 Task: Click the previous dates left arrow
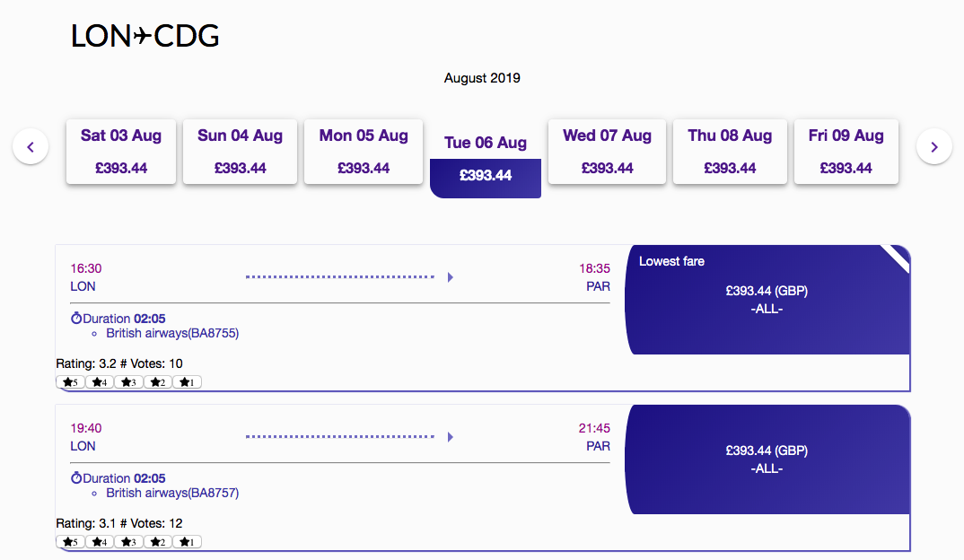tap(31, 146)
